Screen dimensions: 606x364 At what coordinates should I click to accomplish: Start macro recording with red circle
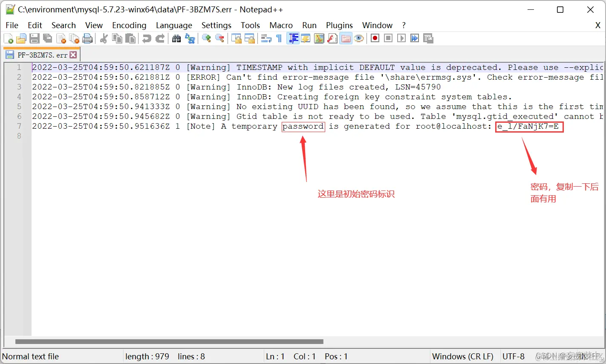(375, 39)
